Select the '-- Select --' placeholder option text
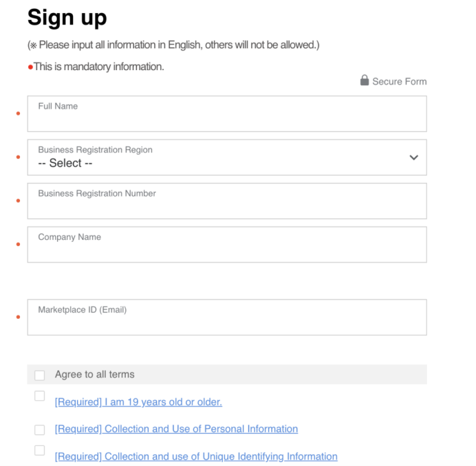The width and height of the screenshot is (476, 466). tap(65, 163)
